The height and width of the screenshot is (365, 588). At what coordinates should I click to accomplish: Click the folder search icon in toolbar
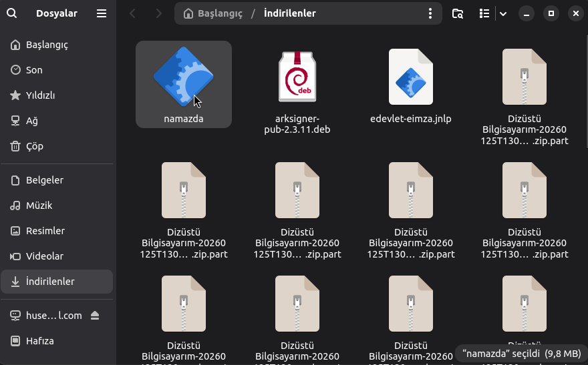458,13
